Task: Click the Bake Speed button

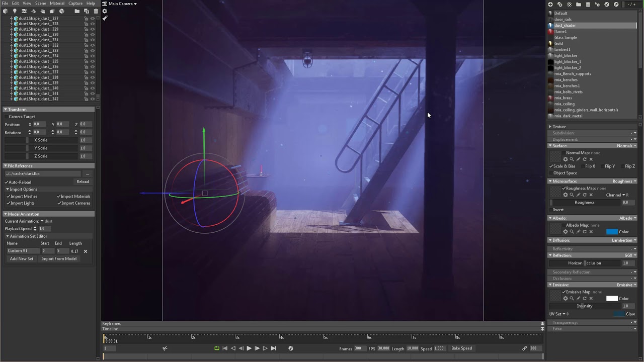Action: point(461,348)
